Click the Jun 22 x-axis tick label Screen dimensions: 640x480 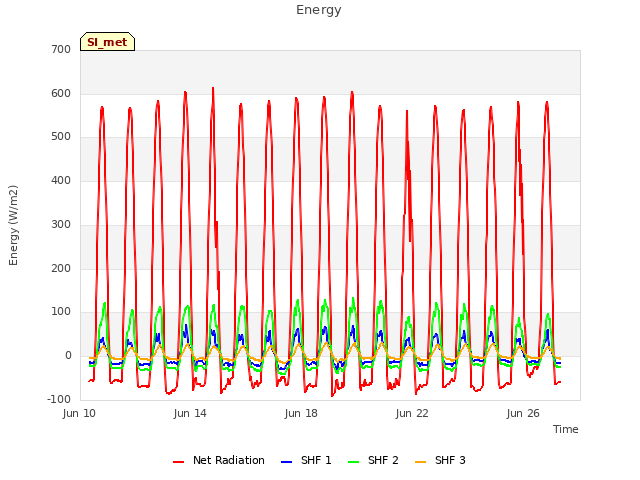(x=412, y=413)
